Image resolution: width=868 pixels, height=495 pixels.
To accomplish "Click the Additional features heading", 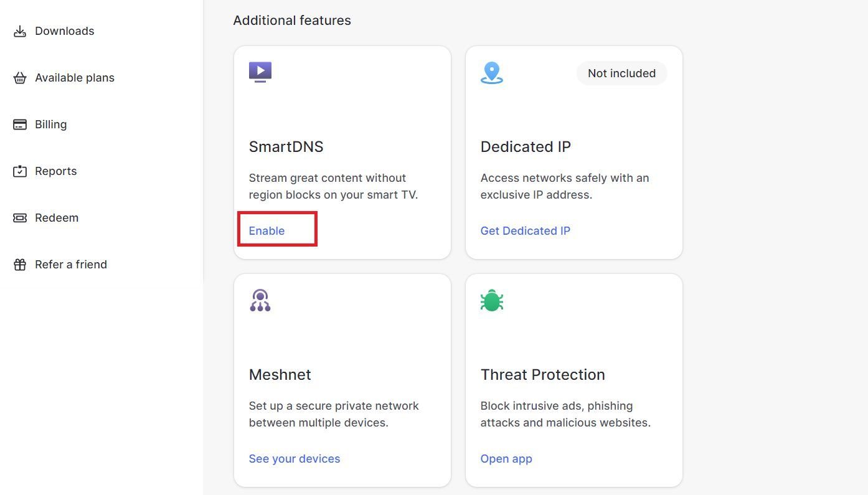I will [292, 21].
